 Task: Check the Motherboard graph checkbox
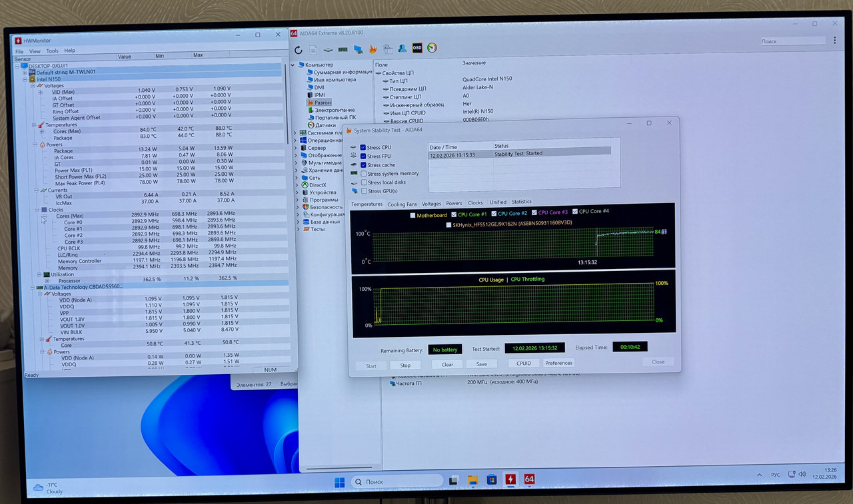(413, 215)
